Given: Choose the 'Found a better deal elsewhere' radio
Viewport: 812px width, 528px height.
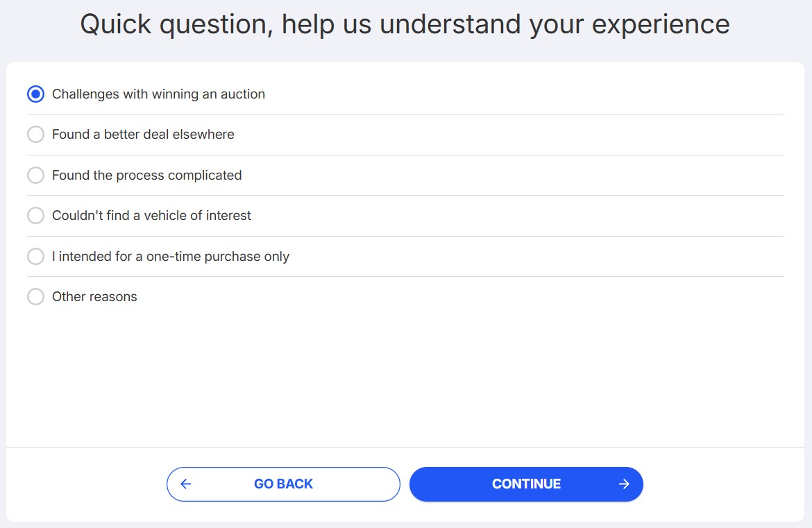Looking at the screenshot, I should click(x=35, y=135).
